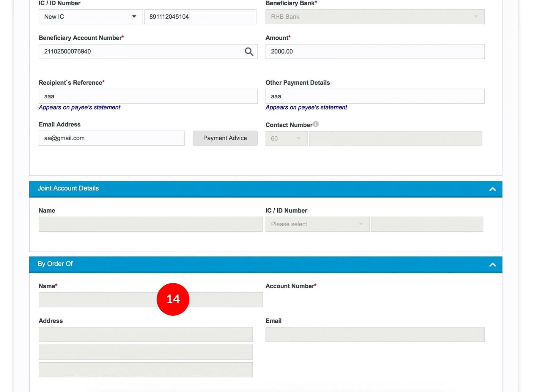Open the joint account Please select dropdown

[317, 224]
